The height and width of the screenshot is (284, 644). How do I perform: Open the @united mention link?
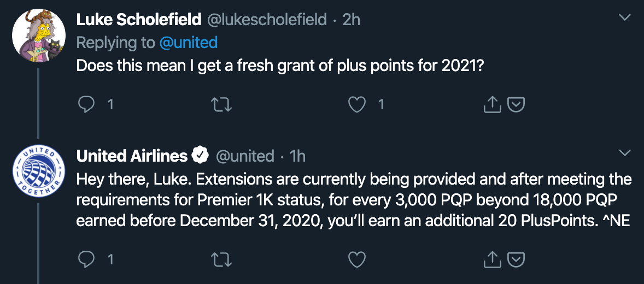coord(188,43)
